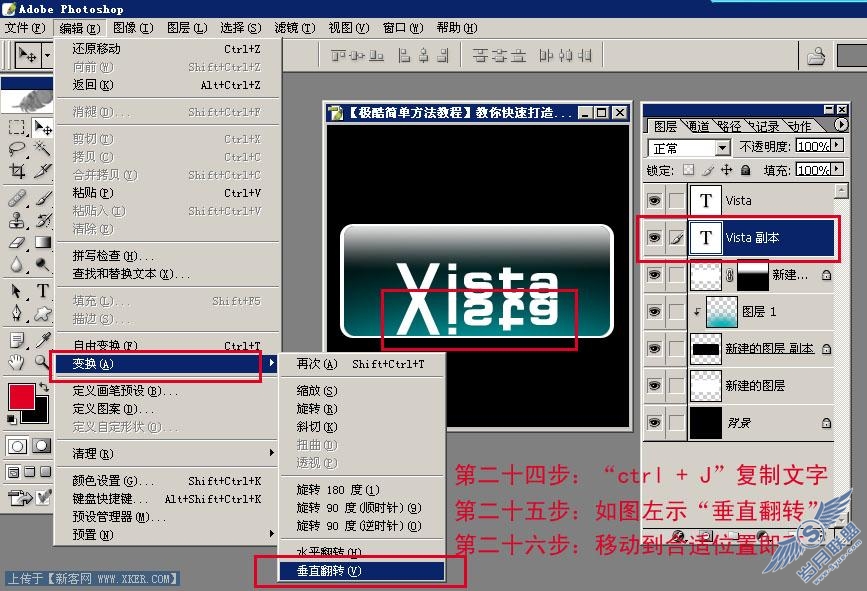Switch to the 通道 tab
867x591 pixels.
tap(698, 127)
